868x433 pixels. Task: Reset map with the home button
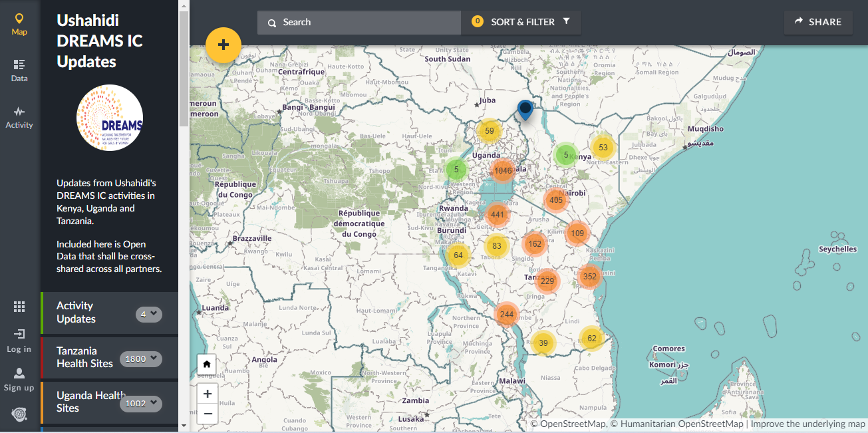[207, 364]
